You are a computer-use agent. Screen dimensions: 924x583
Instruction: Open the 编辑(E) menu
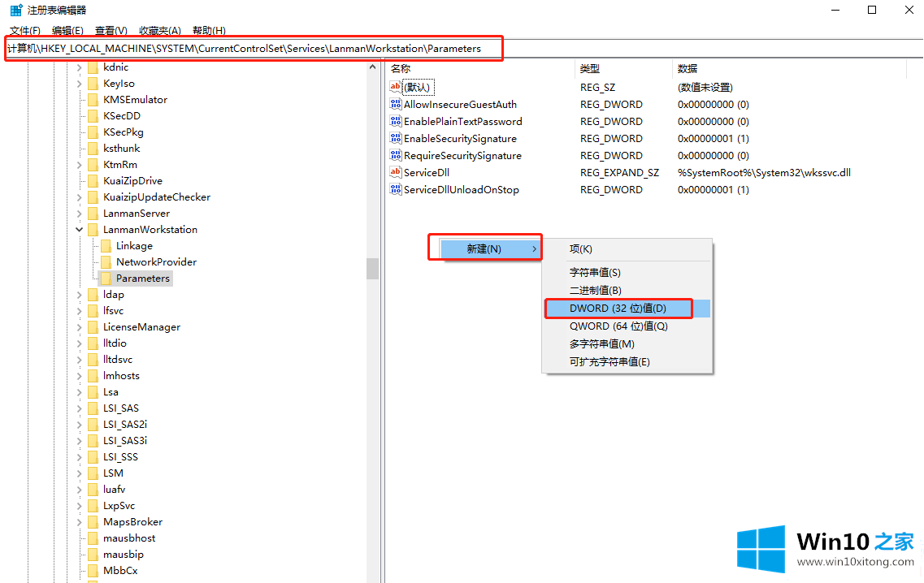point(67,31)
